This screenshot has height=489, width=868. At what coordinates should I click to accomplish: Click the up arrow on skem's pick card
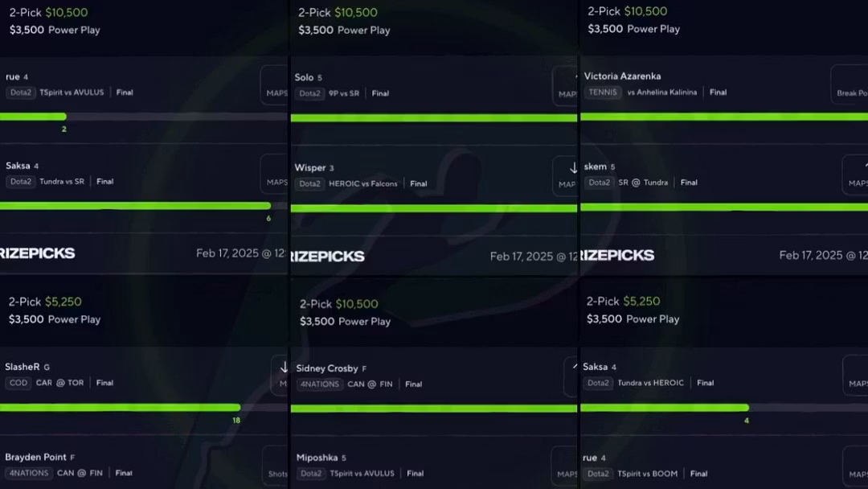(x=866, y=165)
